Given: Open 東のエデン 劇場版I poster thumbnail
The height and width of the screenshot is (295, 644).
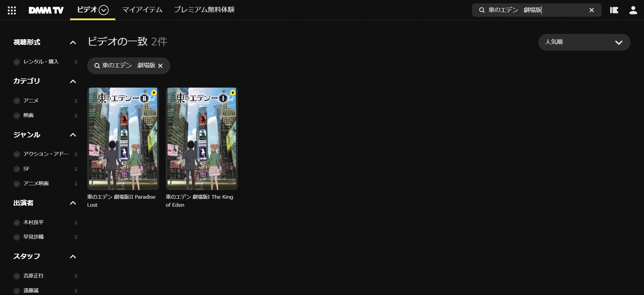Looking at the screenshot, I should pos(202,139).
